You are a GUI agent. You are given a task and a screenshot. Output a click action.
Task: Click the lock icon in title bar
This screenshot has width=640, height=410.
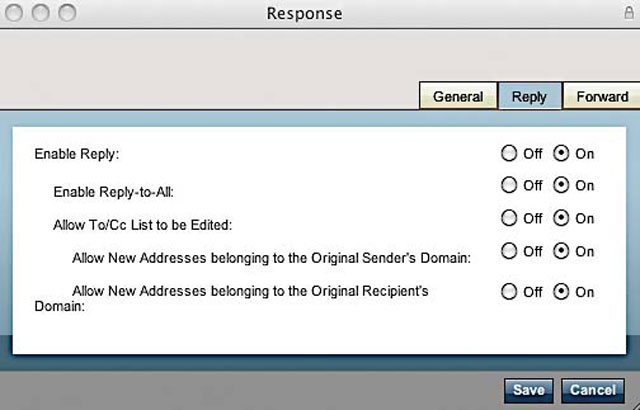tap(629, 13)
